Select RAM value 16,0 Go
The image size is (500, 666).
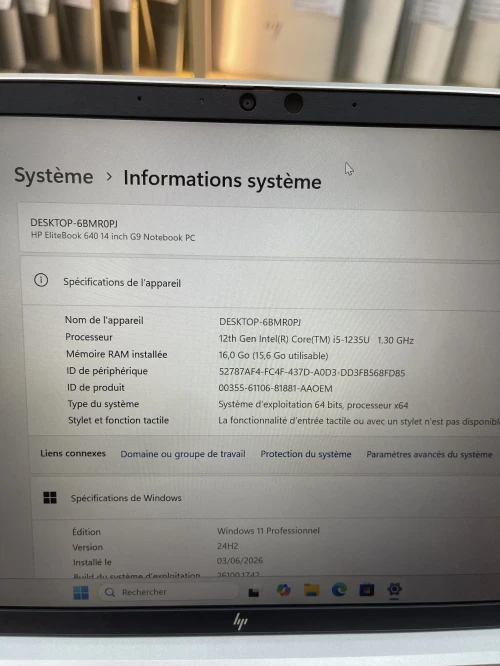click(x=273, y=356)
